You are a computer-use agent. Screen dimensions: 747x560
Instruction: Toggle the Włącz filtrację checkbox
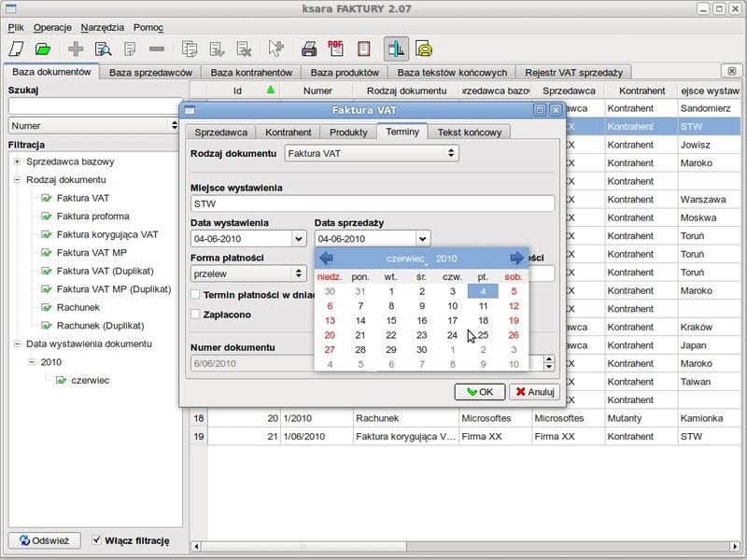click(97, 540)
